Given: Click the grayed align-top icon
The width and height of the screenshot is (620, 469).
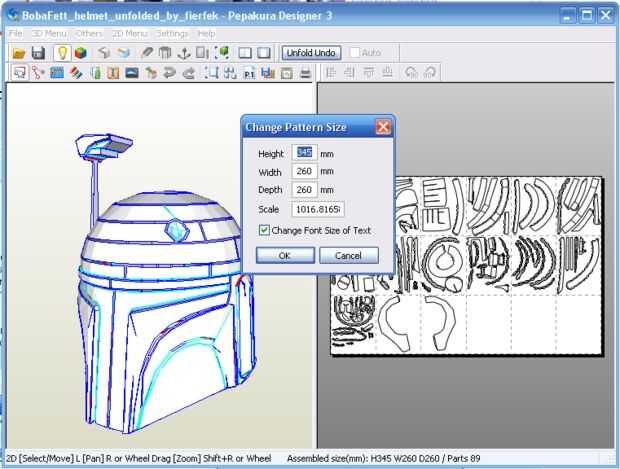Looking at the screenshot, I should (x=369, y=72).
